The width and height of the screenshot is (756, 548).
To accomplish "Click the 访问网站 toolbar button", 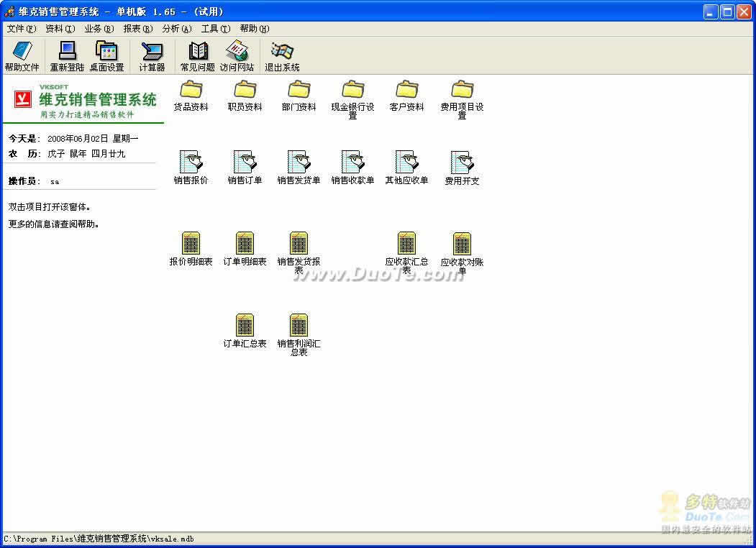I will coord(237,56).
